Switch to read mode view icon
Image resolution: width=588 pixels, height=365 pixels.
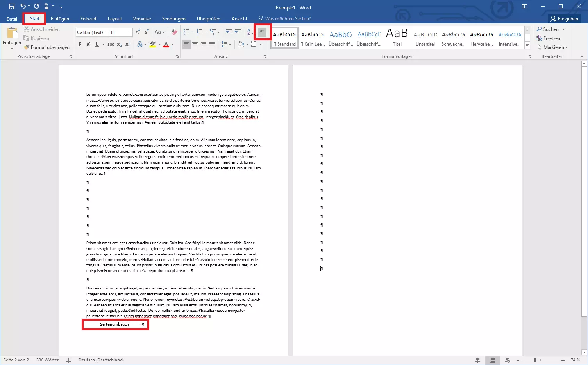point(477,360)
